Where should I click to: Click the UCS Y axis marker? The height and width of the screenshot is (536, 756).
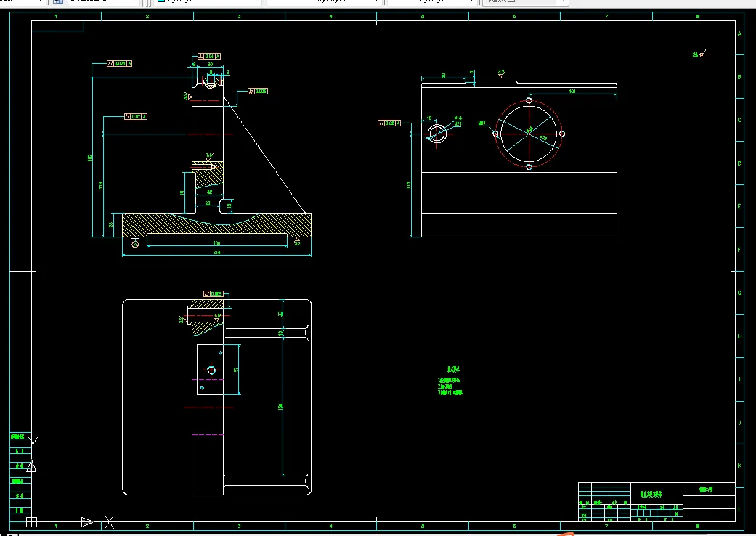pos(33,444)
